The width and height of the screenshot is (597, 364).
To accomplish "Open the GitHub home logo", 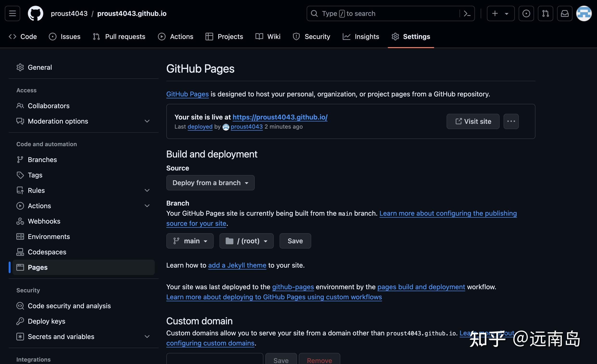I will (x=35, y=13).
